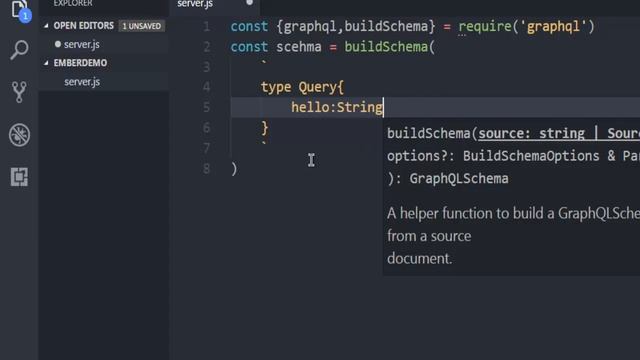The width and height of the screenshot is (640, 360).
Task: Click the 'source: string' parameter in the hint
Action: click(531, 133)
